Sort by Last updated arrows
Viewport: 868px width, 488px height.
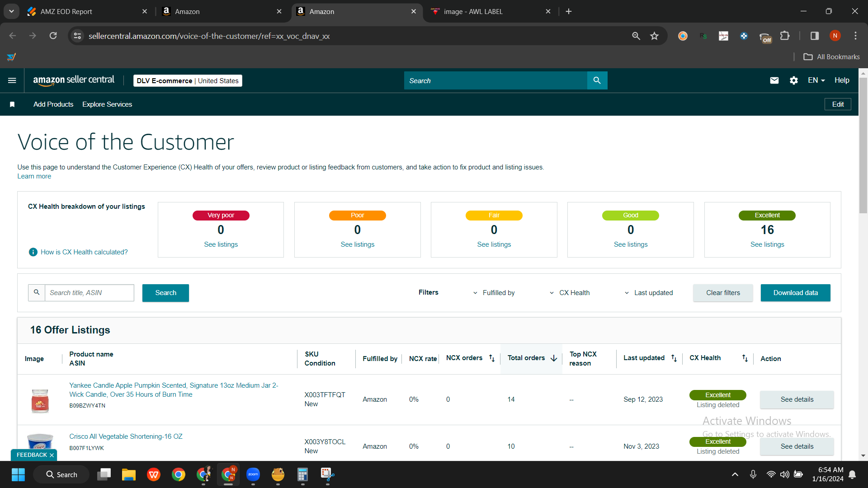click(x=674, y=358)
